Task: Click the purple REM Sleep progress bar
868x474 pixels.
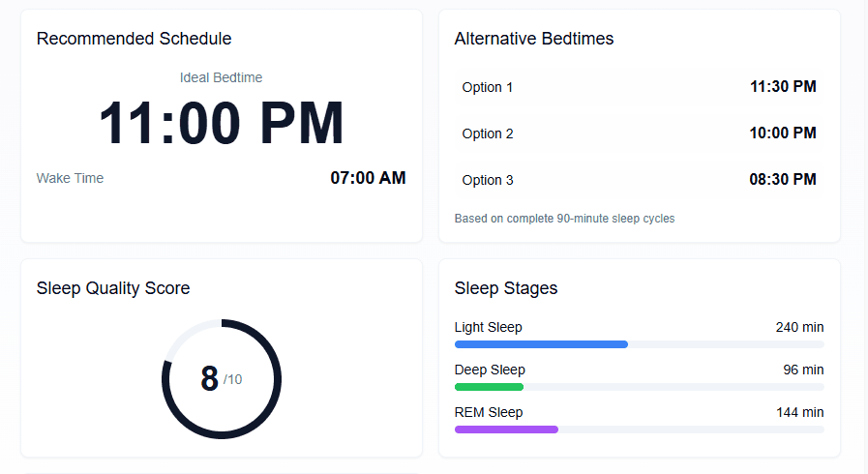Action: [506, 430]
